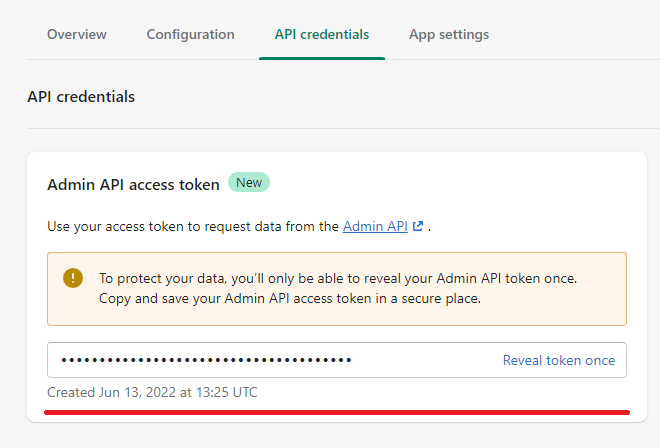The width and height of the screenshot is (660, 448).
Task: Click the green New badge
Action: point(249,182)
